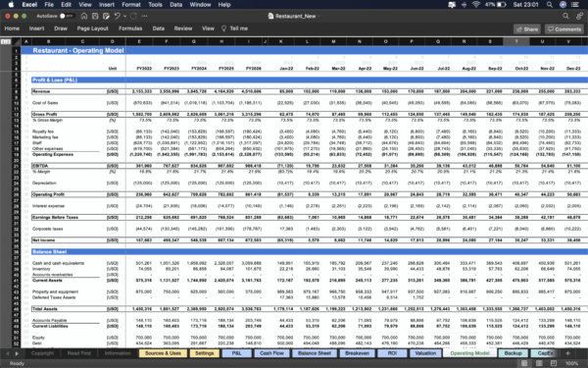Open the Formulas ribbon tab

coord(130,28)
